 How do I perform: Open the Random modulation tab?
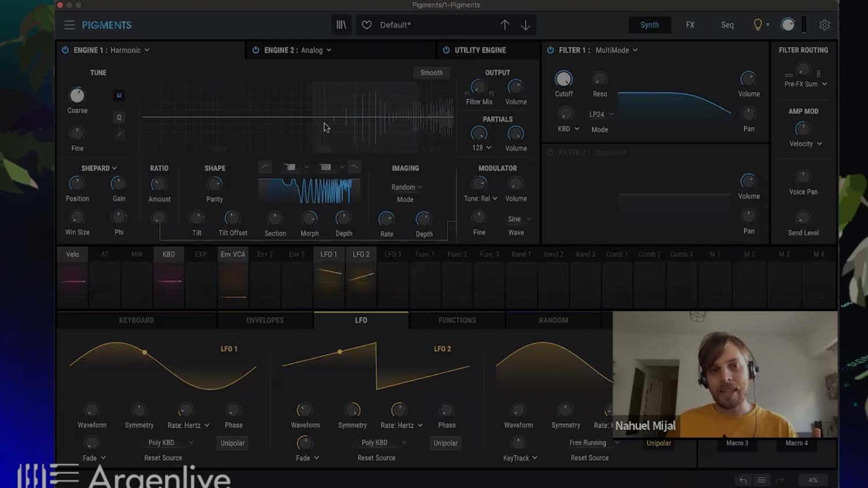click(553, 320)
